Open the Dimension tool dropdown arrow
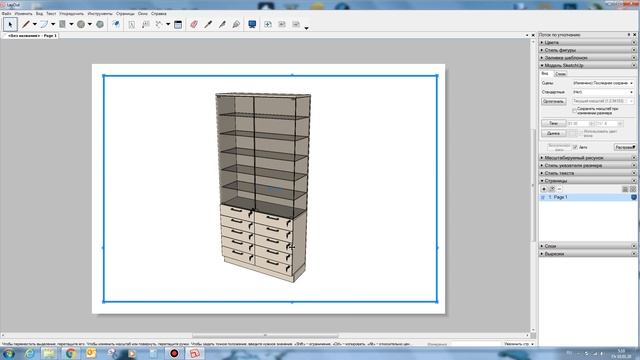Image resolution: width=640 pixels, height=360 pixels. point(168,24)
